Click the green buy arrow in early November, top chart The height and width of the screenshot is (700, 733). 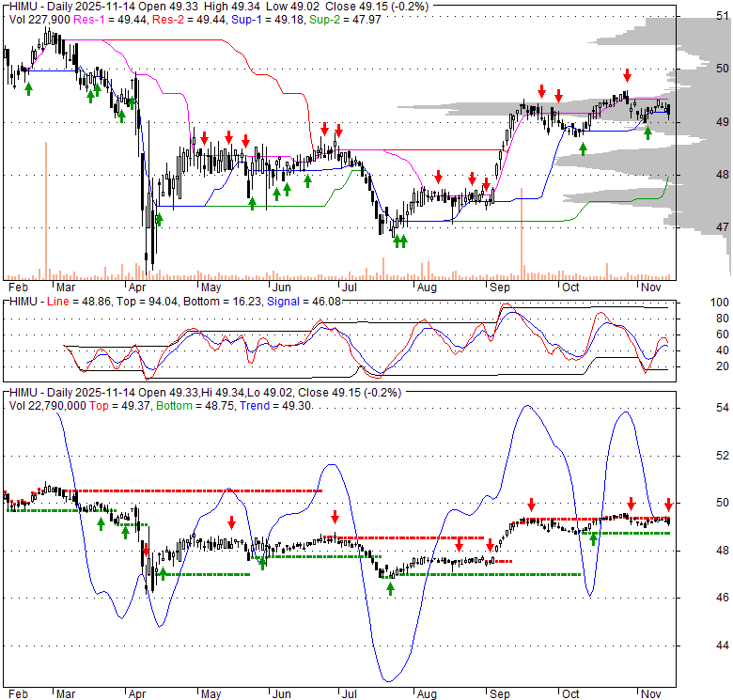(647, 133)
